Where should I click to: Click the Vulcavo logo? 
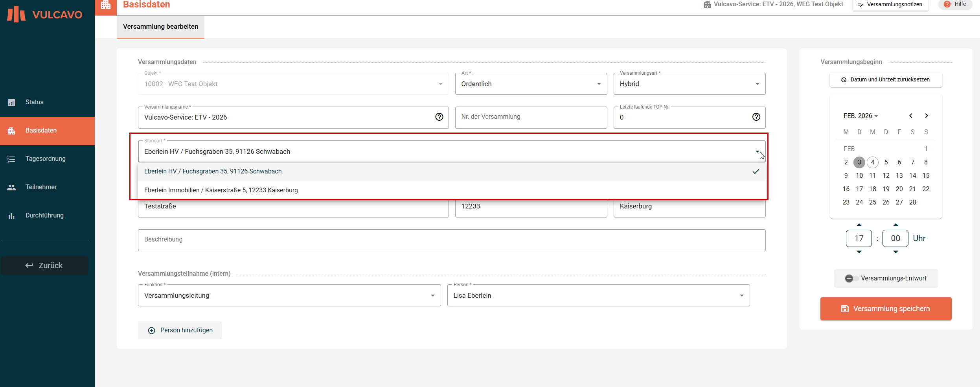click(x=44, y=14)
